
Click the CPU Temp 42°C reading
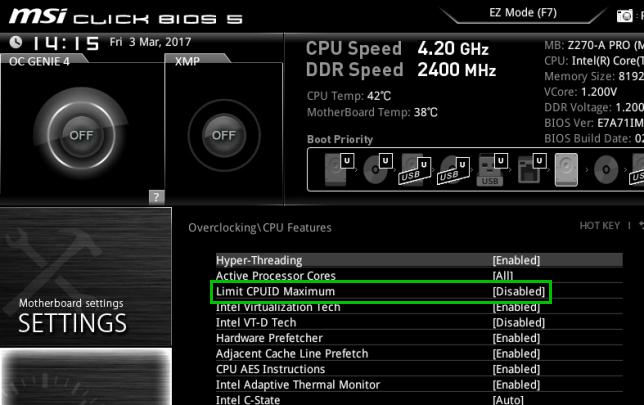click(349, 96)
